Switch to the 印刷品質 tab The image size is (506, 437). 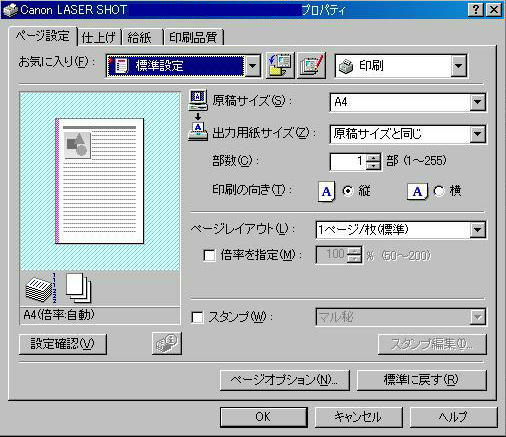[194, 37]
